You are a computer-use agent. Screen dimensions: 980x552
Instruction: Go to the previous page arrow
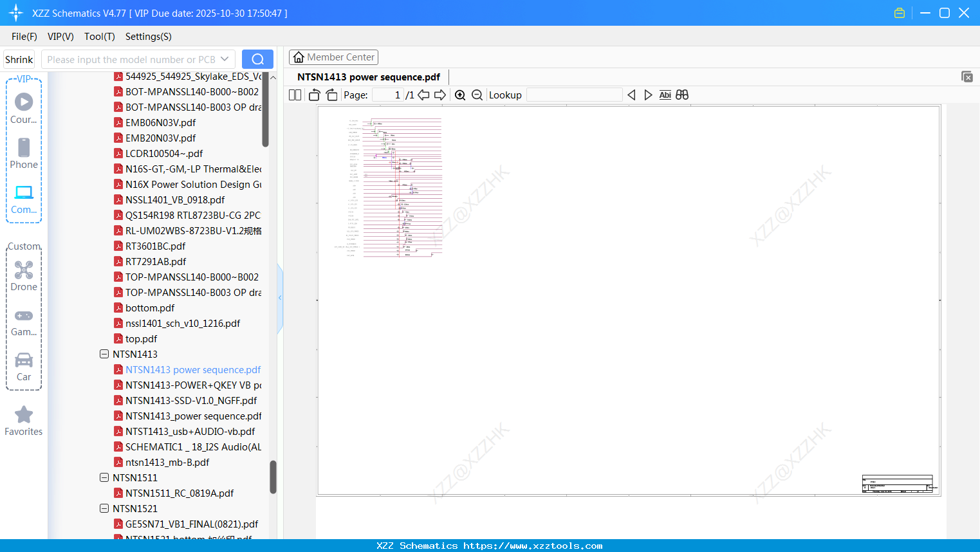click(x=423, y=95)
